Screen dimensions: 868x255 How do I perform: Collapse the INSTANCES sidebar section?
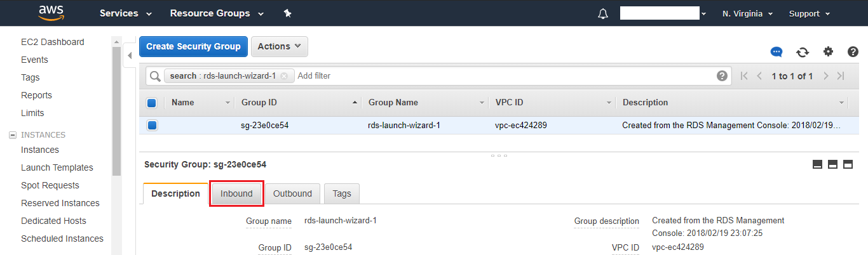click(11, 135)
